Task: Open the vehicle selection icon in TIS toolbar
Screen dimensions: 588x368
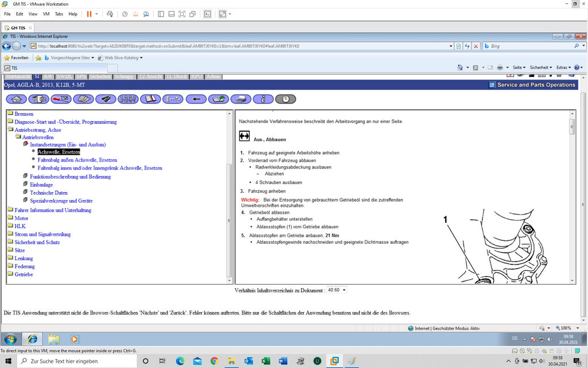Action: click(x=38, y=99)
